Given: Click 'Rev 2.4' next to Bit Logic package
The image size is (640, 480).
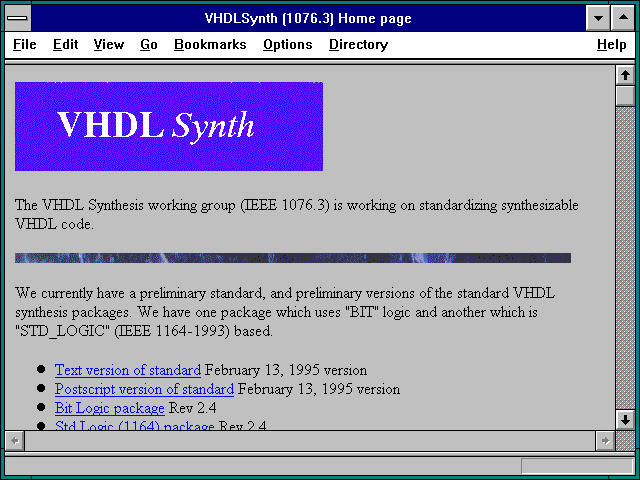Looking at the screenshot, I should click(192, 408).
